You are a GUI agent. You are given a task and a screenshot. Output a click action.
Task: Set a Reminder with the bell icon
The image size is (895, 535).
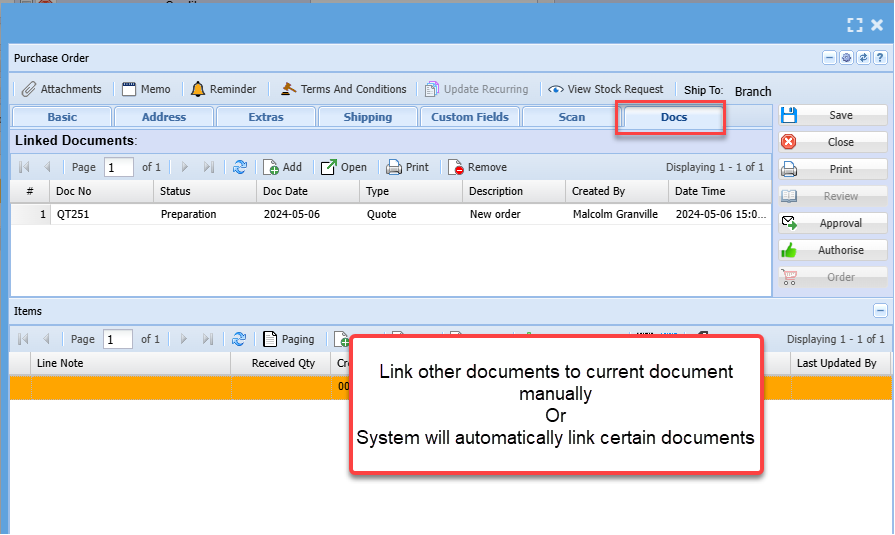click(224, 89)
